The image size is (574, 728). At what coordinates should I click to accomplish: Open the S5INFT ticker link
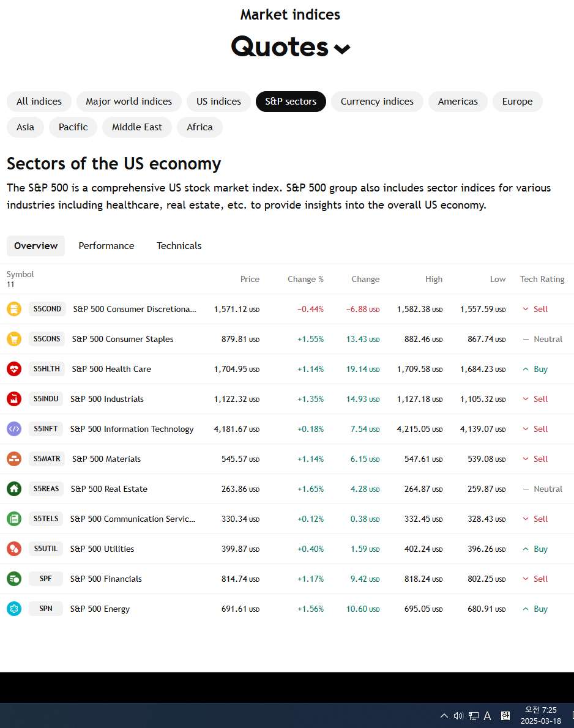pyautogui.click(x=45, y=428)
